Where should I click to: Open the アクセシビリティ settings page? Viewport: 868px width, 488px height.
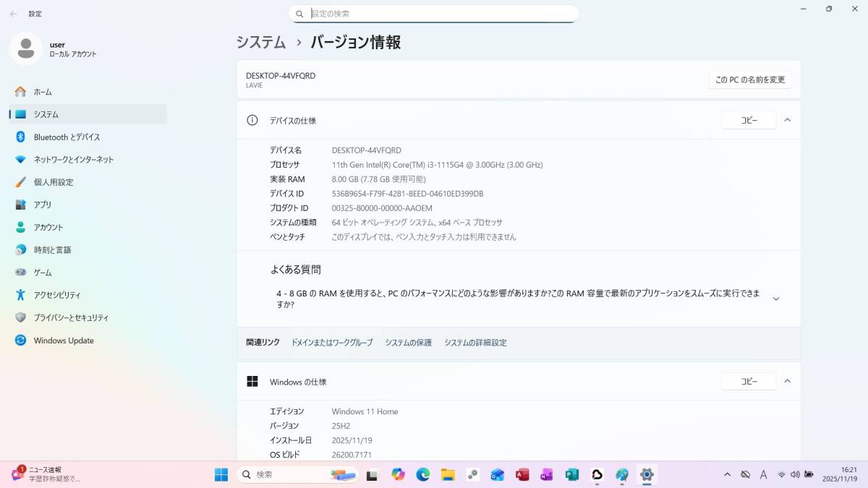click(x=57, y=295)
